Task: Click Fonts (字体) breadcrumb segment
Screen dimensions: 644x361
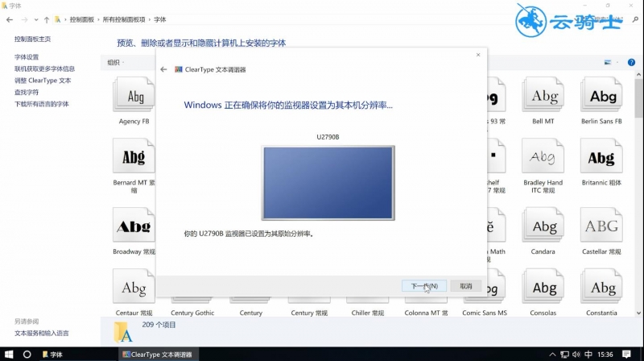Action: [159, 19]
